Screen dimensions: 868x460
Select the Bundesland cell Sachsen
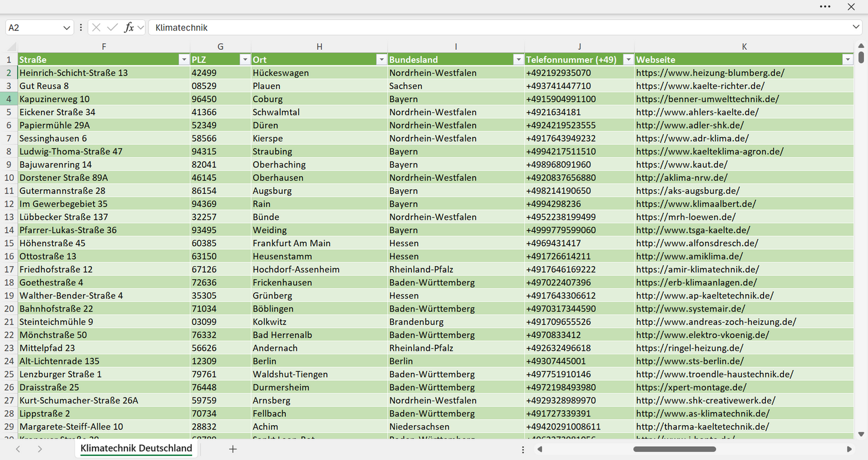click(x=456, y=86)
